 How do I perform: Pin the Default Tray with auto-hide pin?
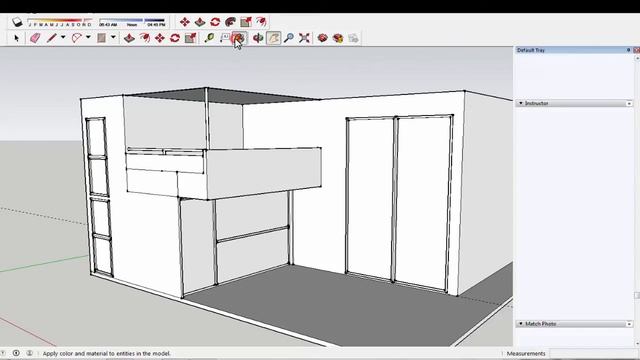(629, 50)
